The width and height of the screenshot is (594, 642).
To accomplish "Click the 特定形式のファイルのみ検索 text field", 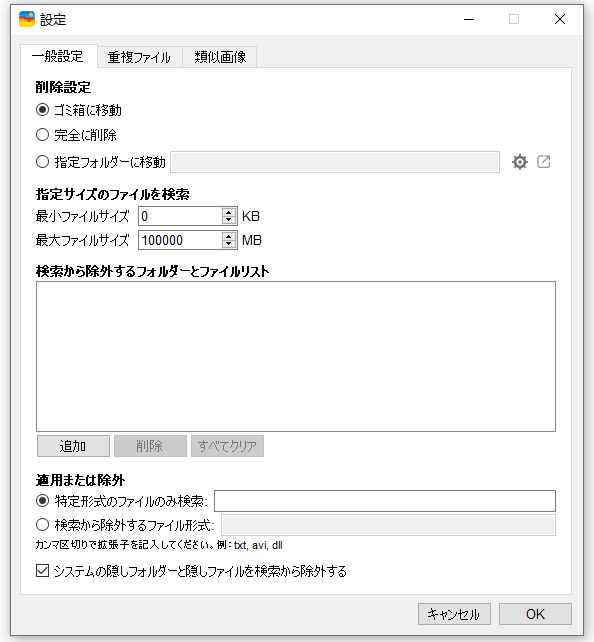I will click(385, 501).
